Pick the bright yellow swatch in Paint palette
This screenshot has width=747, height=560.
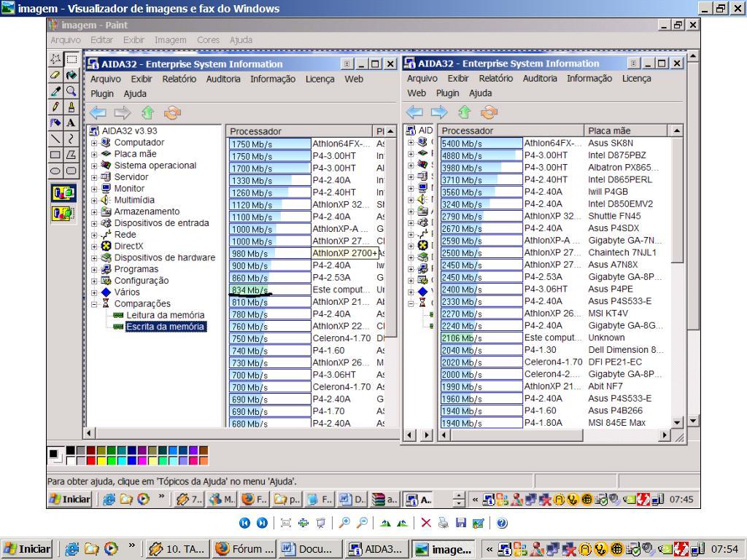(x=101, y=461)
